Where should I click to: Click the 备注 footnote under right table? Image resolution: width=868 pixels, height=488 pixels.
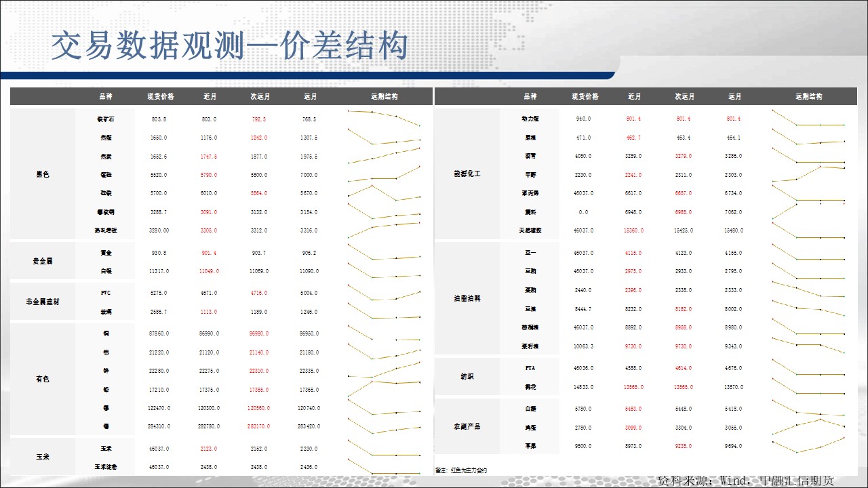pyautogui.click(x=461, y=470)
